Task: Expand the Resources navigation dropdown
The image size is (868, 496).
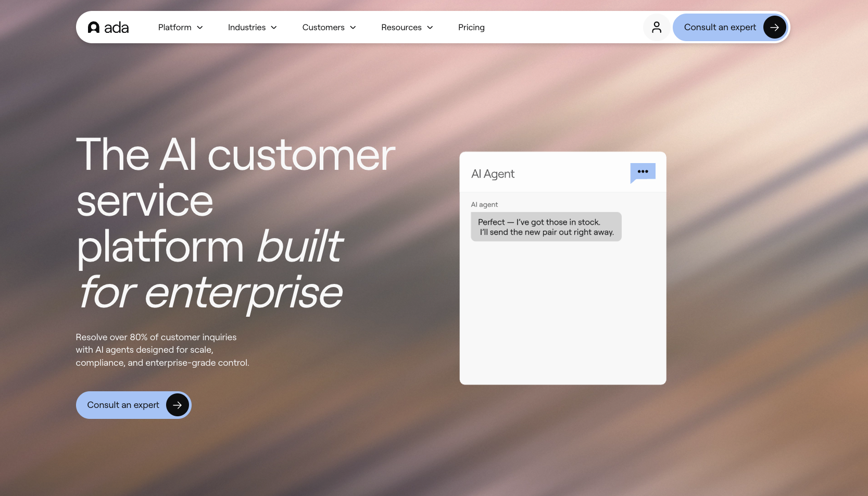Action: tap(407, 27)
